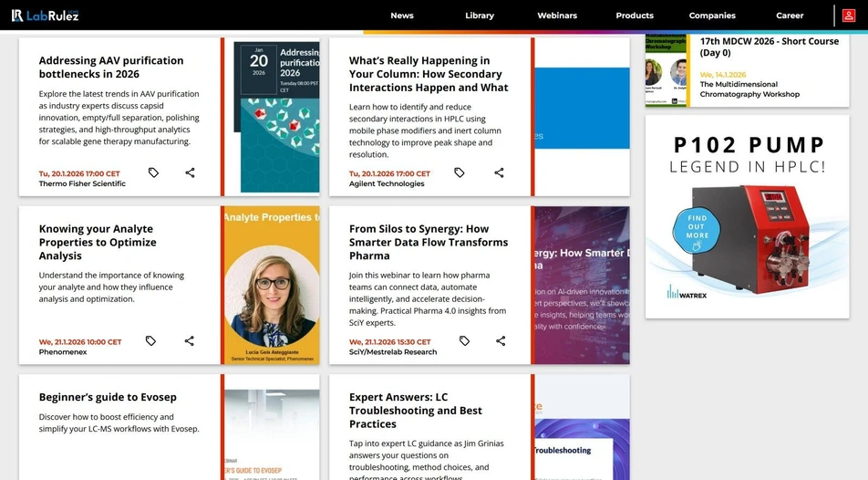868x480 pixels.
Task: Share the Agilent column interactions webinar
Action: [499, 172]
